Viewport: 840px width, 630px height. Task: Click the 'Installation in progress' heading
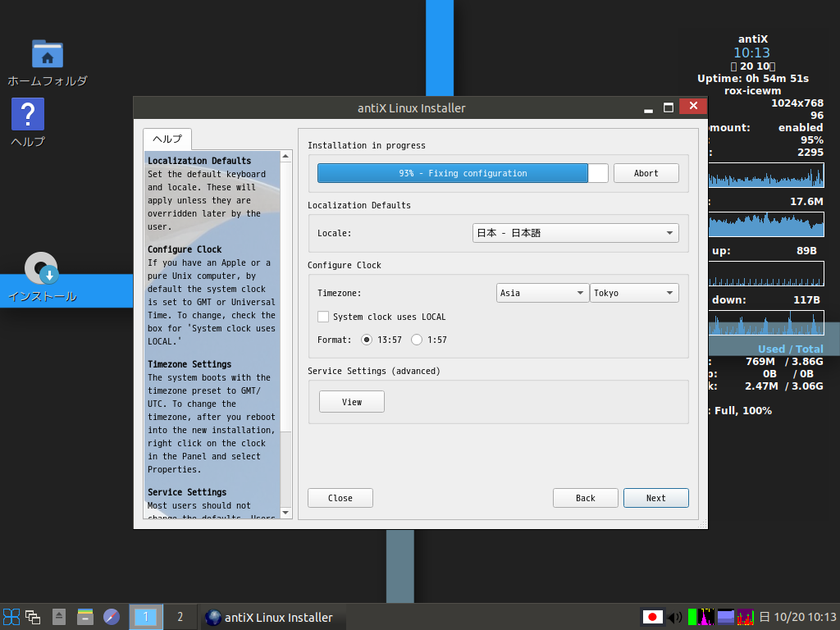pyautogui.click(x=367, y=145)
